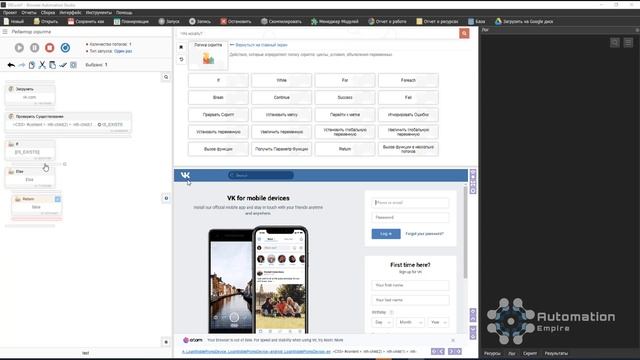This screenshot has height=360, width=640.
Task: Click the База toolbar button
Action: tap(477, 21)
